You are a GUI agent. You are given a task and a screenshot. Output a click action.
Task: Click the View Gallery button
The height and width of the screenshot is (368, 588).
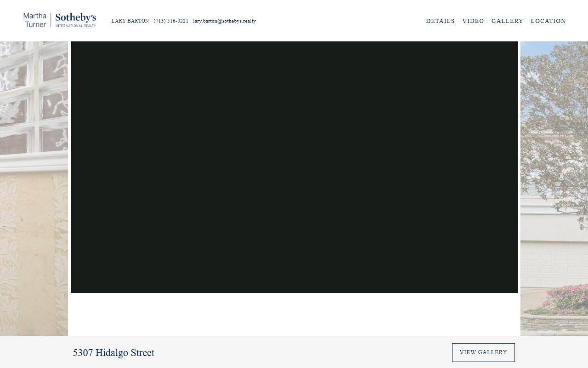click(x=483, y=352)
